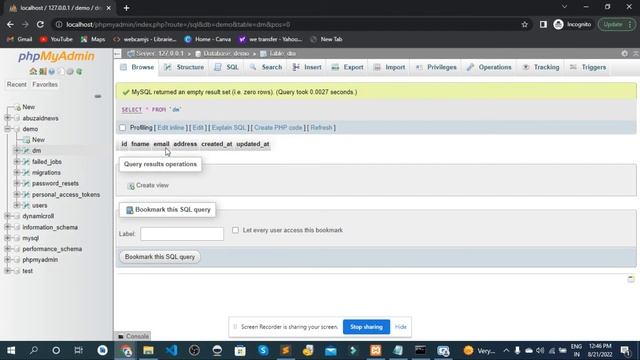Open Visual Studio Code from taskbar

pos(171,350)
